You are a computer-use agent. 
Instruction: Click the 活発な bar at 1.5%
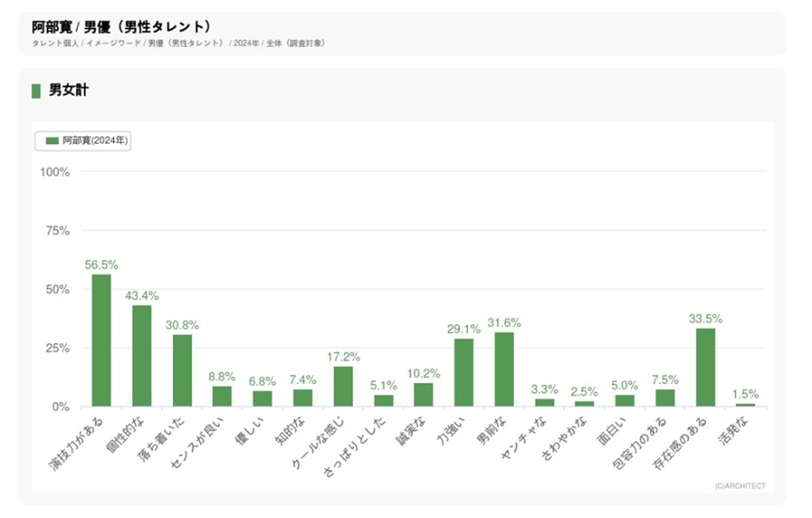tap(745, 404)
